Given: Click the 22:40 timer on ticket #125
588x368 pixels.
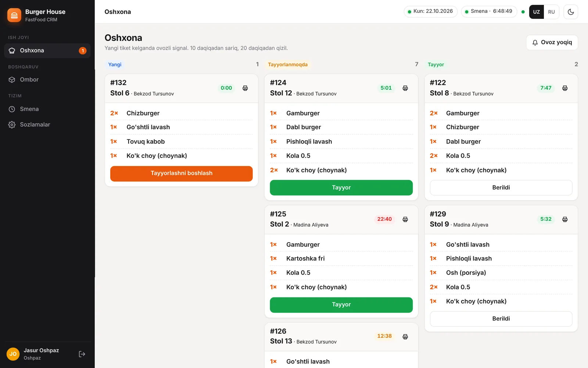Looking at the screenshot, I should coord(384,219).
